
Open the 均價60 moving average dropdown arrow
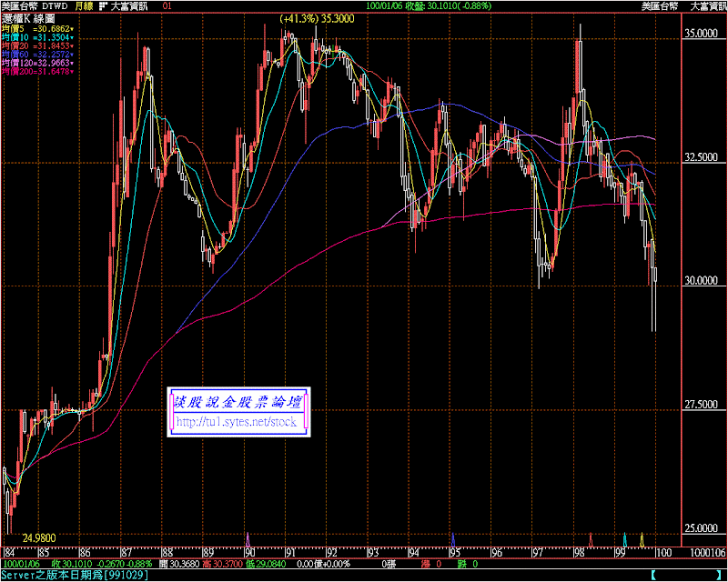(72, 55)
